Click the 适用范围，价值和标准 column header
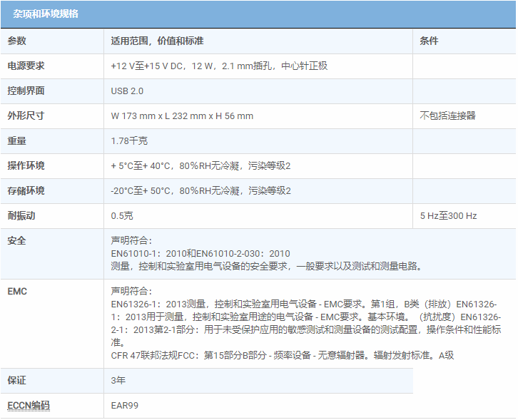 click(x=157, y=41)
